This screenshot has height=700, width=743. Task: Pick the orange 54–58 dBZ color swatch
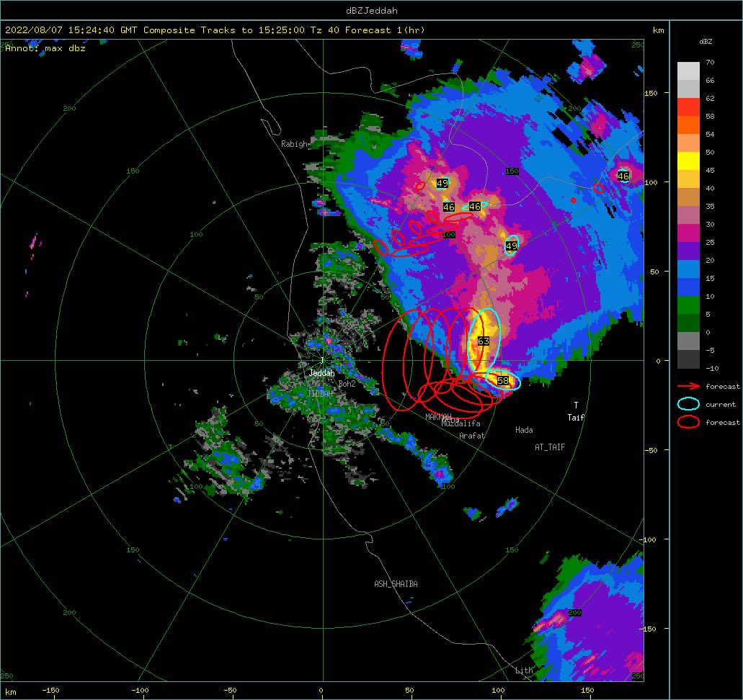pyautogui.click(x=688, y=125)
